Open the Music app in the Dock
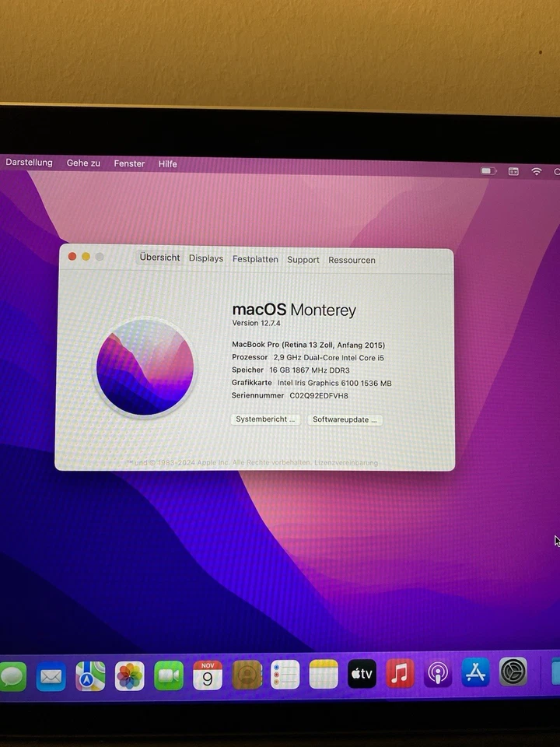The width and height of the screenshot is (560, 747). pyautogui.click(x=400, y=673)
